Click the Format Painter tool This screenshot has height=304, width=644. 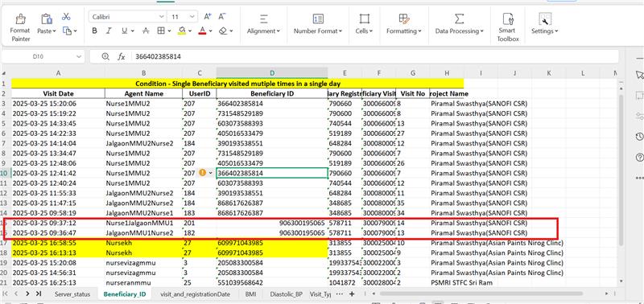click(21, 28)
